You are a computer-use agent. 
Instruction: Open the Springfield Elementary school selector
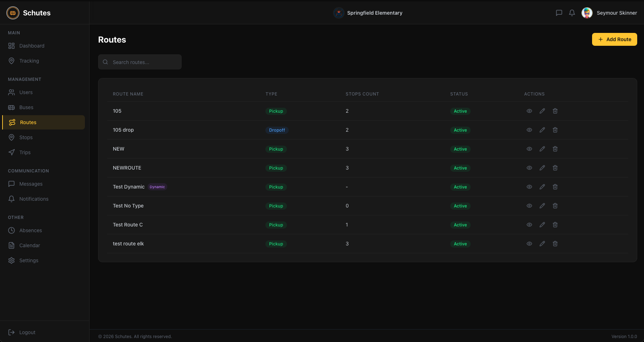coord(368,13)
